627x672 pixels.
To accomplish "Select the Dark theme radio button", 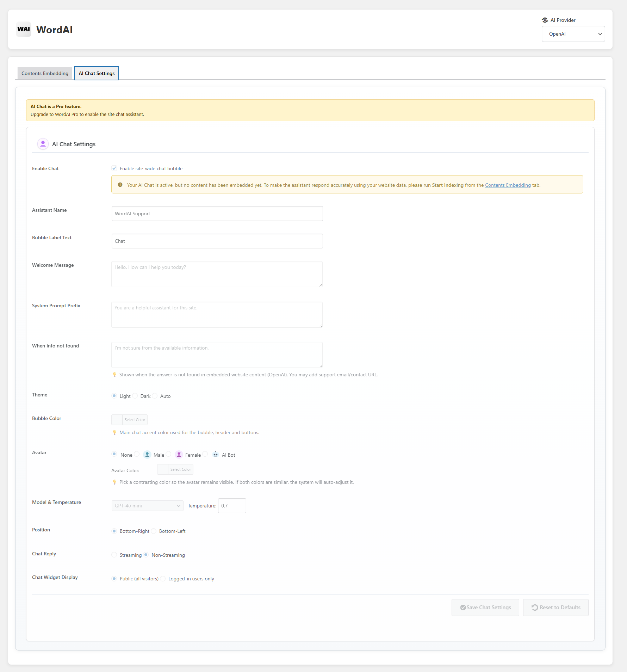I will point(135,396).
